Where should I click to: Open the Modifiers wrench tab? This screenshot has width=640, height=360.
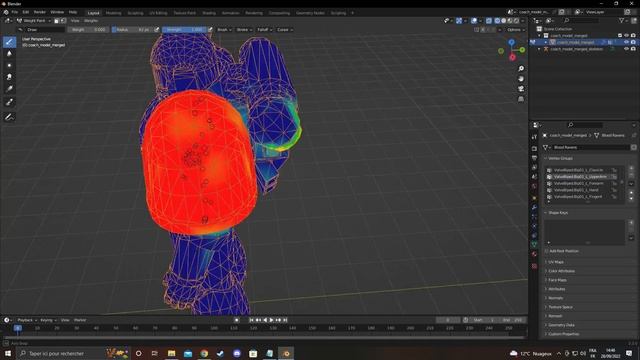(534, 207)
